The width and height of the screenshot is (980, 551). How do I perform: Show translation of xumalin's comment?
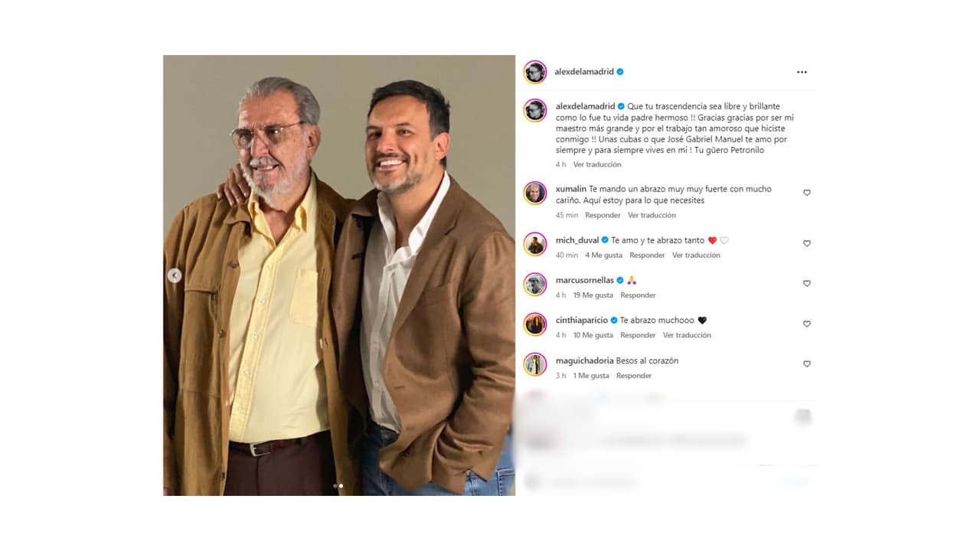point(652,215)
